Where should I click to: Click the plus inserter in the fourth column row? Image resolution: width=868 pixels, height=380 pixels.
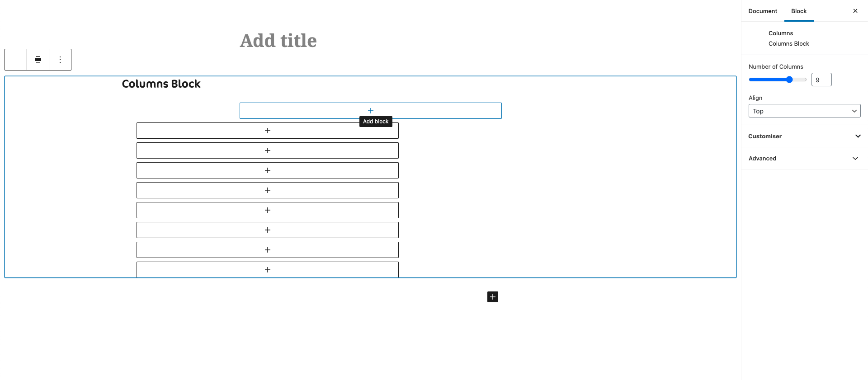click(268, 190)
